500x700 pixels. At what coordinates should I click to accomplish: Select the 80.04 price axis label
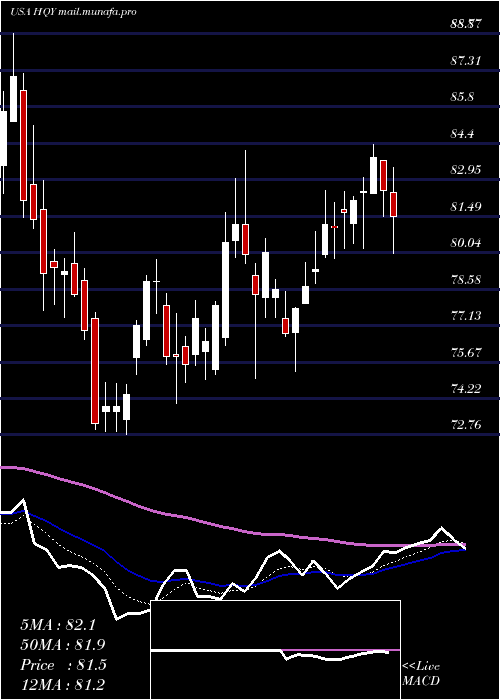465,243
